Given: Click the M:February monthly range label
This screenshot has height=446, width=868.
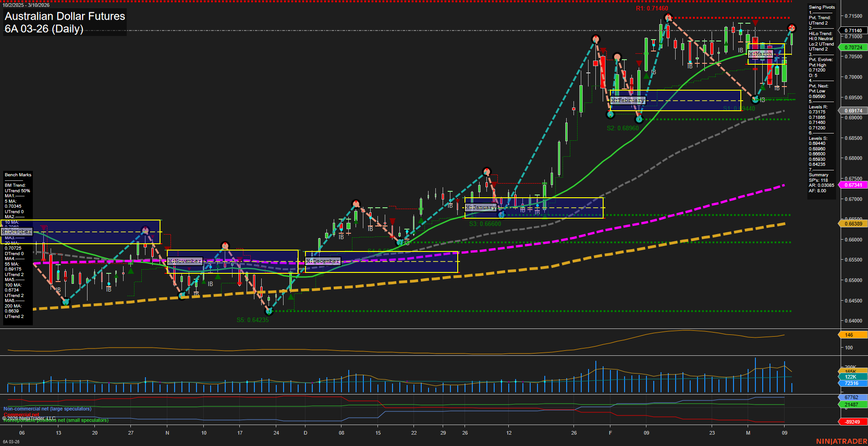Looking at the screenshot, I should [628, 100].
